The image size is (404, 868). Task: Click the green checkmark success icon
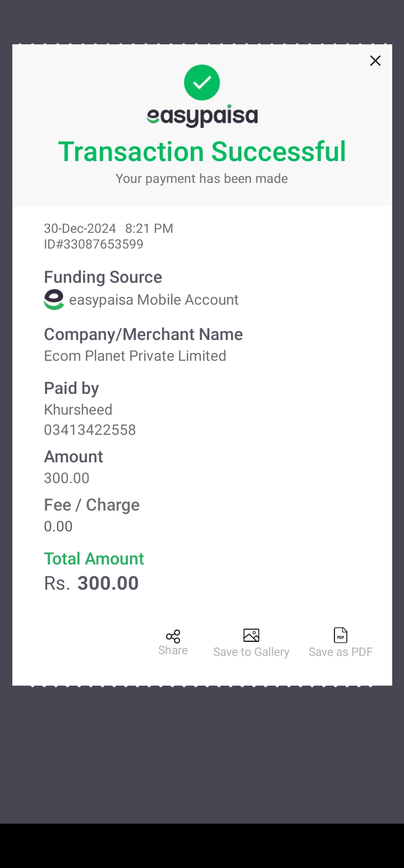202,82
